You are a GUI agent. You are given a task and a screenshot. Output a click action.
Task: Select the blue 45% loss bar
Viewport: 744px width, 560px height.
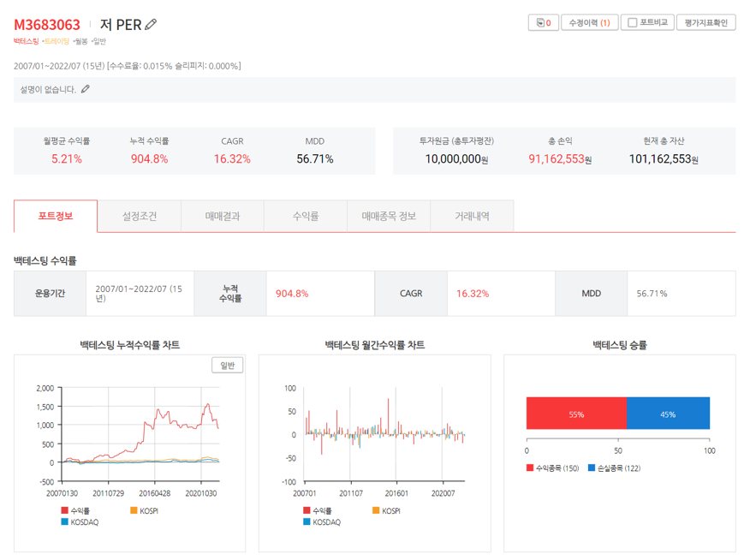[668, 414]
